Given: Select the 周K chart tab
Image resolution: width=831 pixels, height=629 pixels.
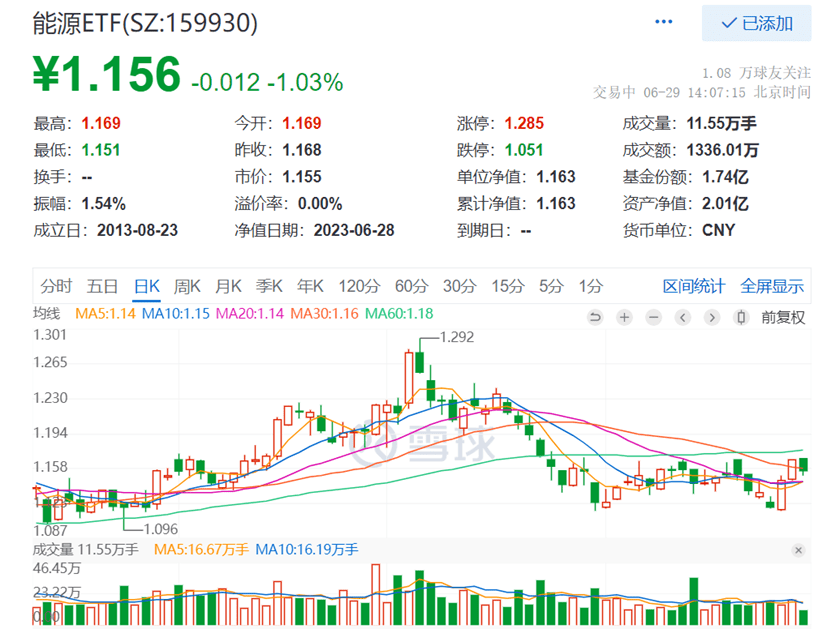Looking at the screenshot, I should (187, 286).
